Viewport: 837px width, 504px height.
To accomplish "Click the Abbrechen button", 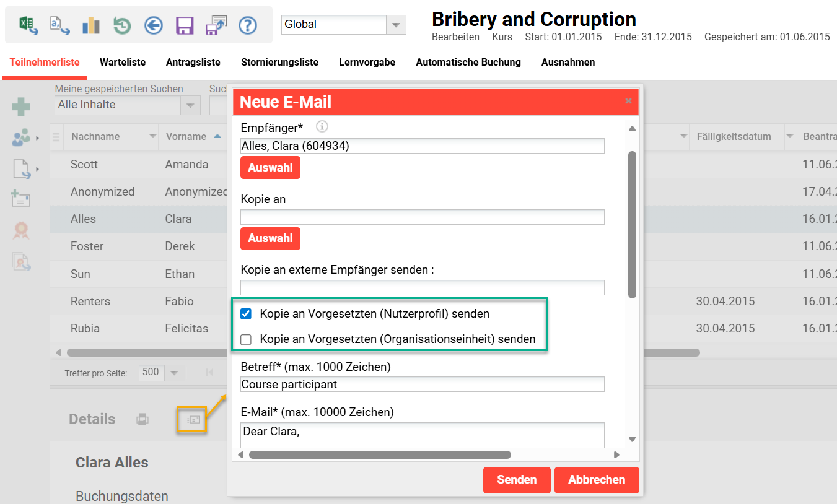I will tap(596, 480).
